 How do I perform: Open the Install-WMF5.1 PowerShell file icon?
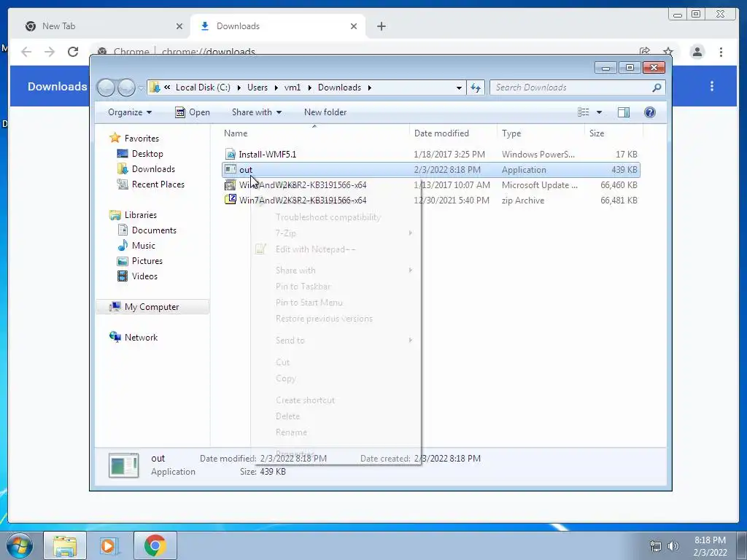click(231, 155)
